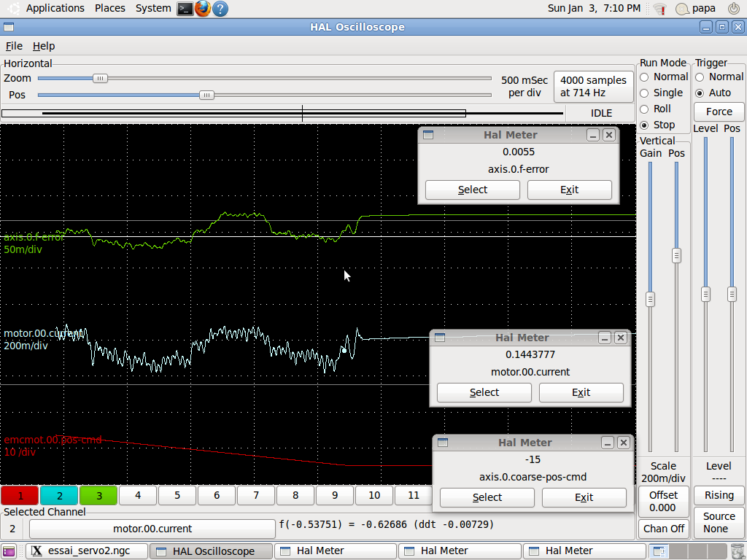Grab the horizontal Zoom slider handle

click(100, 78)
